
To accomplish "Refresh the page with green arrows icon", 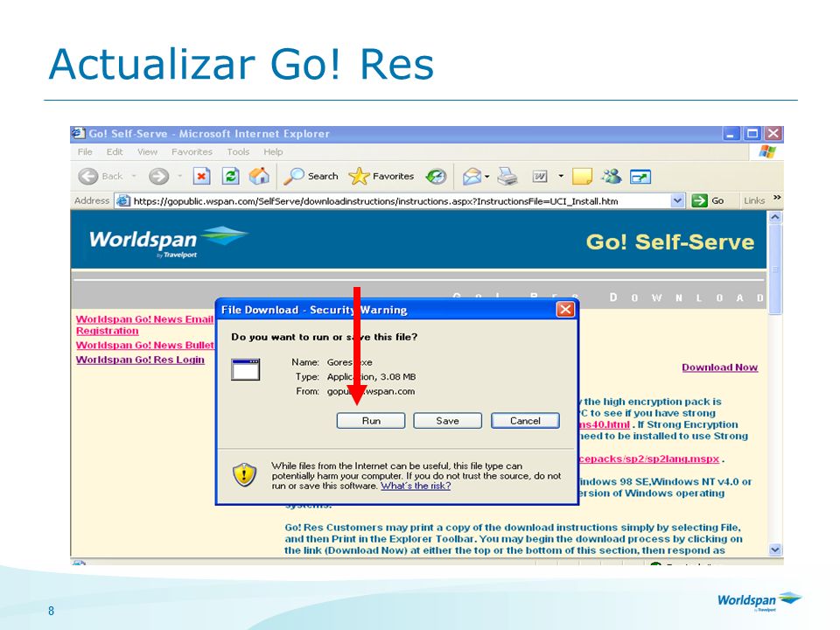I will (230, 176).
